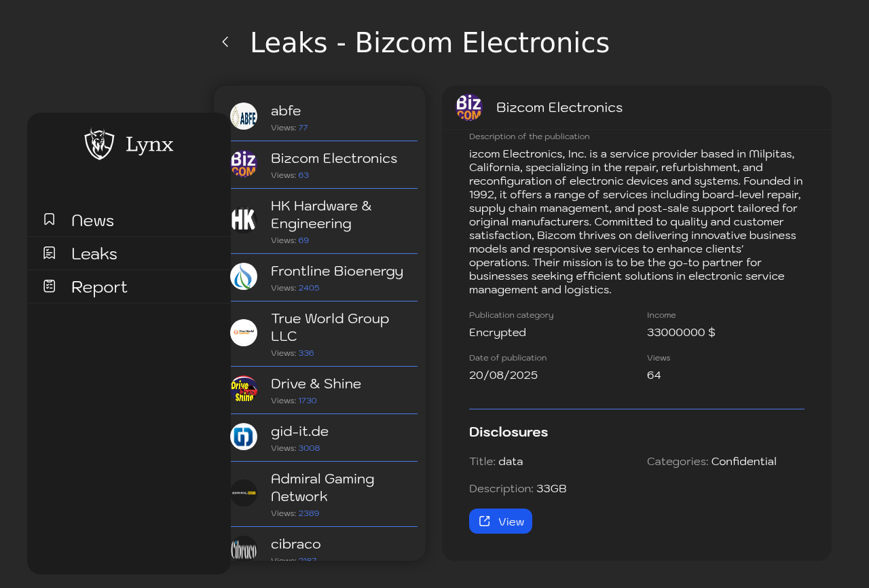Click the views count 77 for abfe
This screenshot has height=588, width=869.
click(303, 128)
